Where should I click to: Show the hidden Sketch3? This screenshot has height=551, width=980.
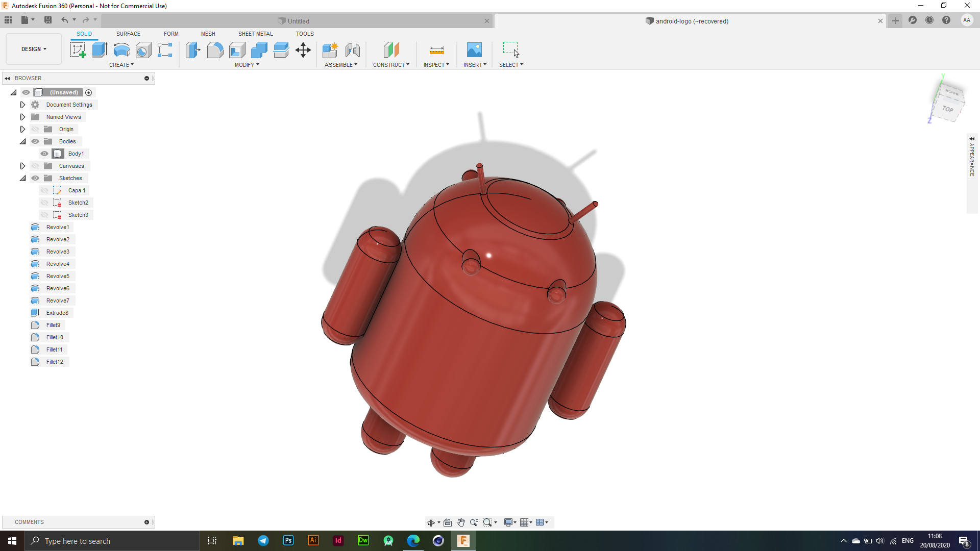tap(44, 215)
